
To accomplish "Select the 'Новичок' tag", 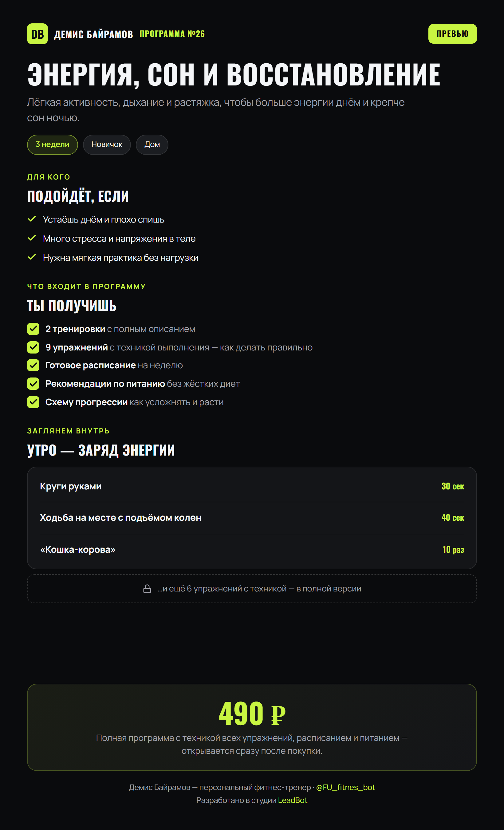I will (107, 144).
